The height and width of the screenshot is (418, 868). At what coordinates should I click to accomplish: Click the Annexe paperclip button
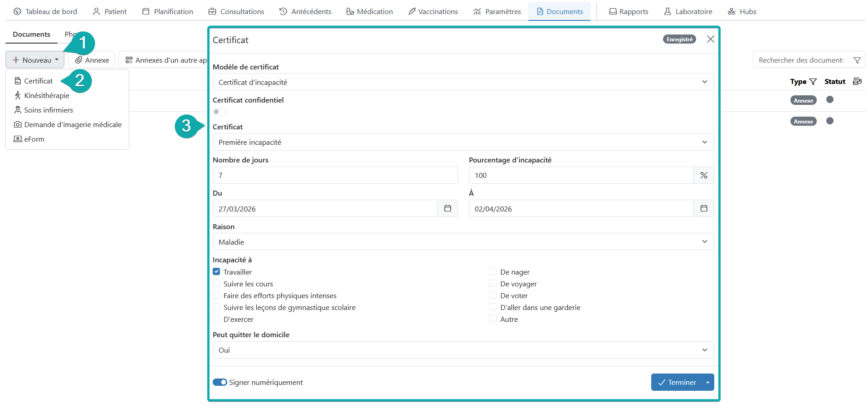pyautogui.click(x=92, y=60)
